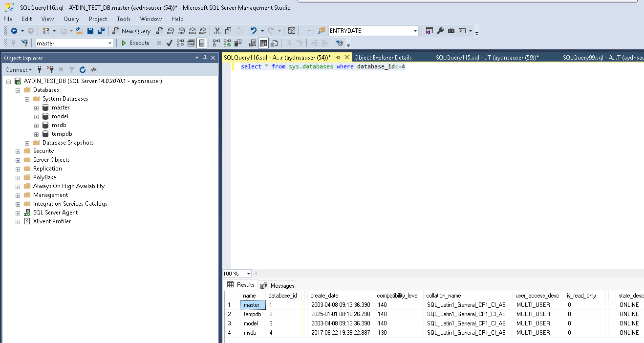Click the Save All toolbar icon
Image resolution: width=644 pixels, height=343 pixels.
click(x=101, y=31)
